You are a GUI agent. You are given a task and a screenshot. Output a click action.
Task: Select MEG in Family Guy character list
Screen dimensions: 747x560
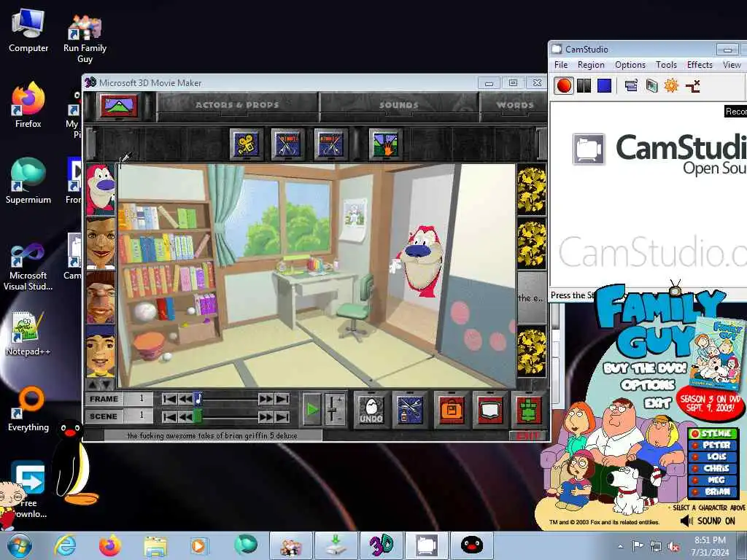point(713,480)
